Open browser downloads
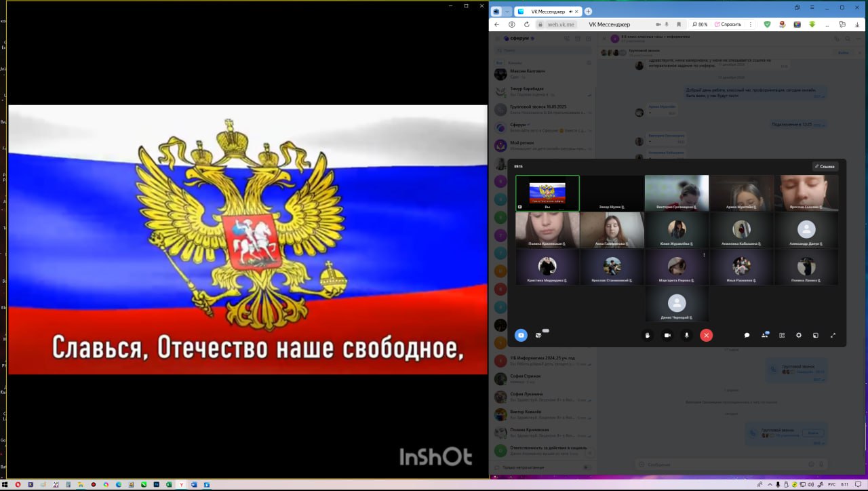 point(857,24)
